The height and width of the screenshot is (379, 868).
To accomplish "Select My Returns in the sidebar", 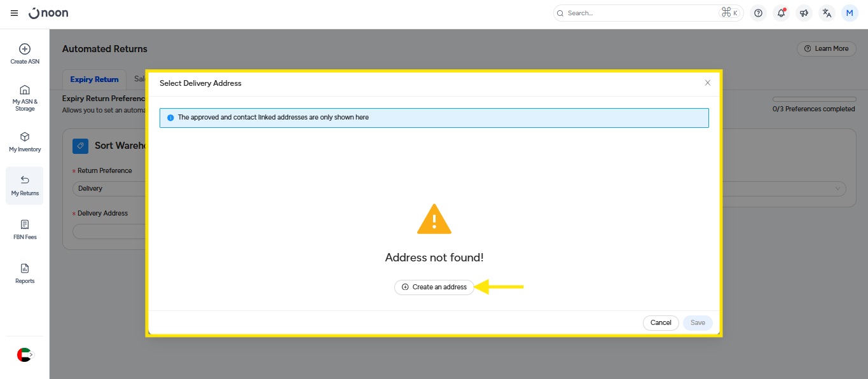I will (25, 186).
